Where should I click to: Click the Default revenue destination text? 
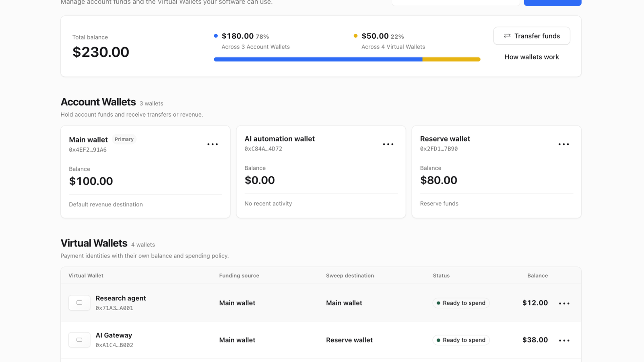coord(106,204)
